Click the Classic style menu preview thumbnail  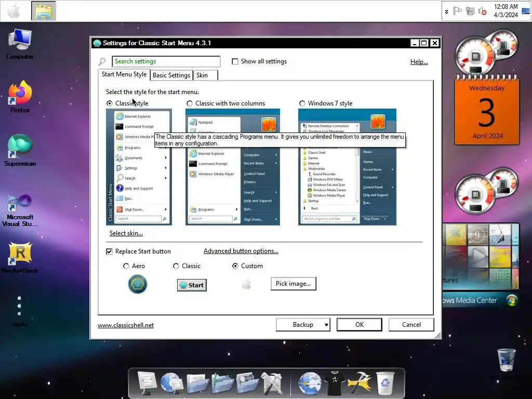139,167
